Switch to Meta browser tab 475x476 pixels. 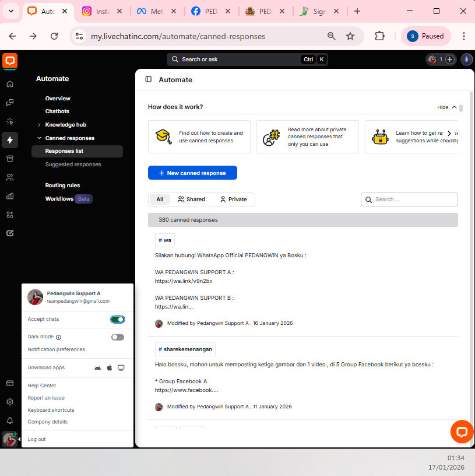tap(156, 11)
